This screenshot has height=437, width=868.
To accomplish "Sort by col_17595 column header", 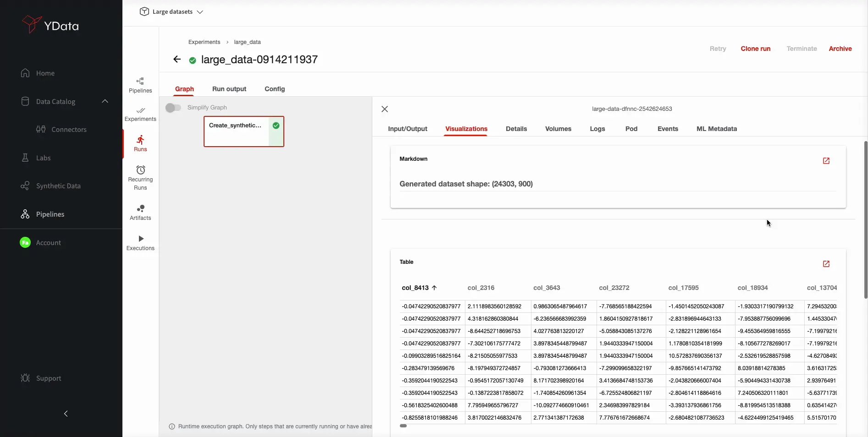I will 683,288.
